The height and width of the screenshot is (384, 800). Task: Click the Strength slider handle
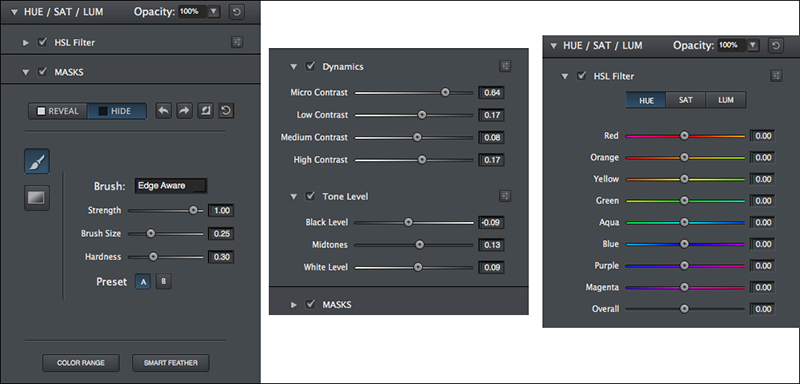(193, 210)
